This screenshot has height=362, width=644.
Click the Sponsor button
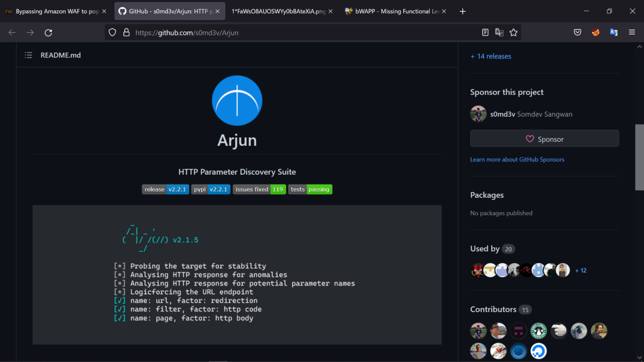pos(544,139)
